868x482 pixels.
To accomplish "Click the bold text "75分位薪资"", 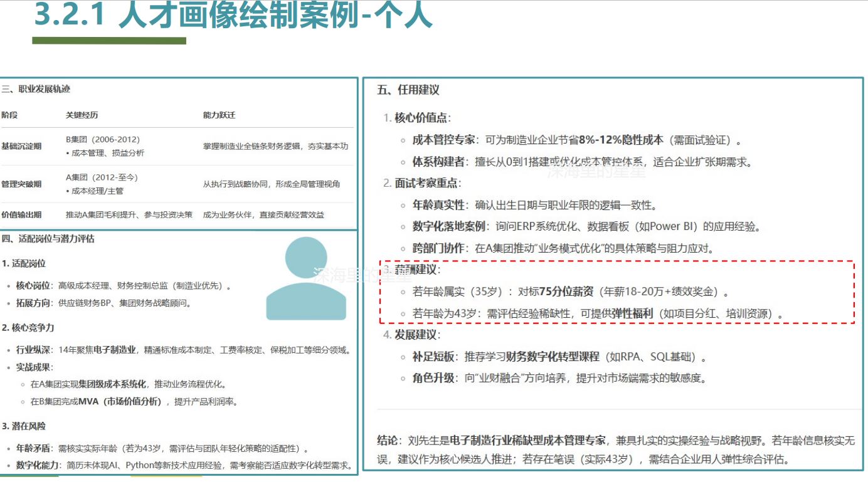I will (566, 291).
